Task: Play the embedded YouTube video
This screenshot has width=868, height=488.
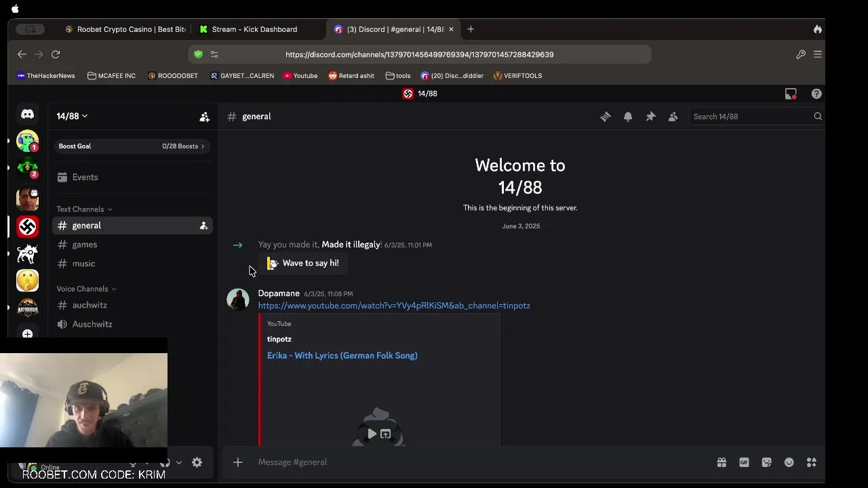Action: click(x=372, y=434)
